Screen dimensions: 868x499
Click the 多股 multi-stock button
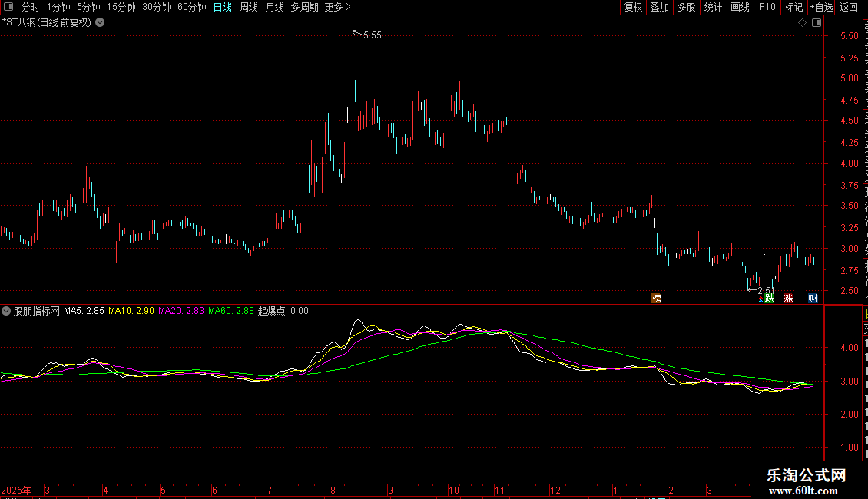click(x=686, y=7)
